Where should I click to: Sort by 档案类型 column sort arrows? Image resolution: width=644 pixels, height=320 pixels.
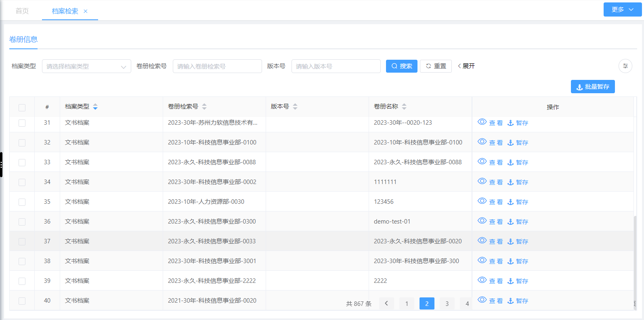click(95, 107)
